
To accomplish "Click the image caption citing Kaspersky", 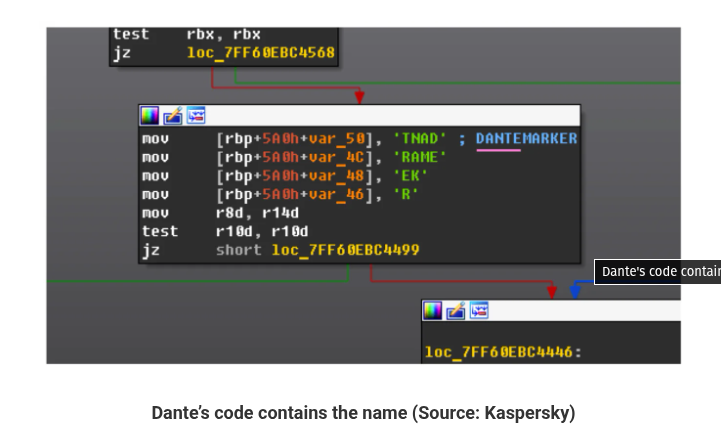I will 363,412.
